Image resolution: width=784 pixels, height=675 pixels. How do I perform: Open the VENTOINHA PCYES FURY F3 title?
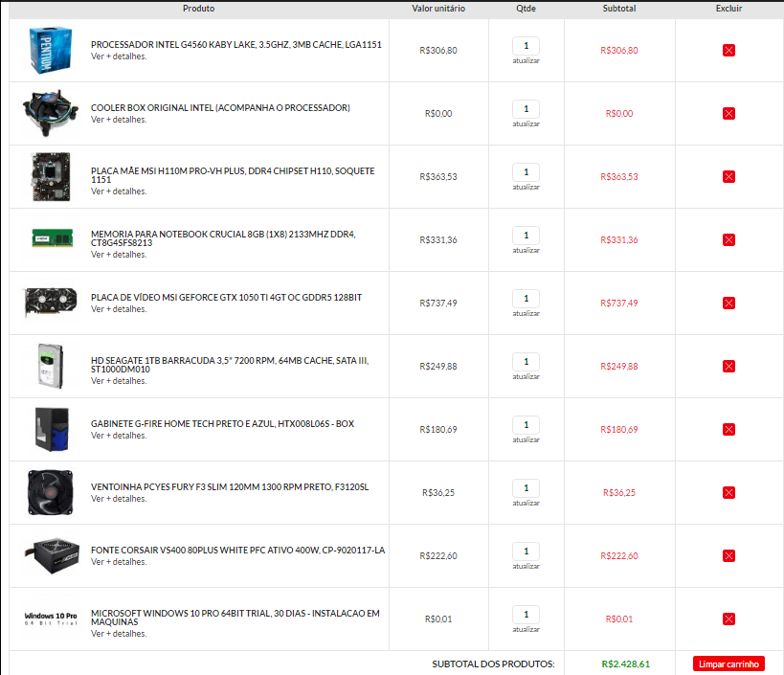pyautogui.click(x=230, y=487)
